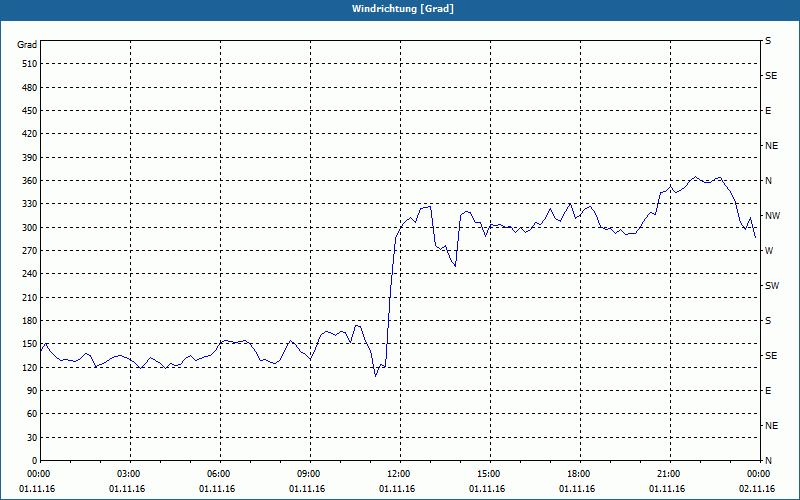Screen dimensions: 800x500
Task: Pick the 15:00 time label
Action: point(490,474)
